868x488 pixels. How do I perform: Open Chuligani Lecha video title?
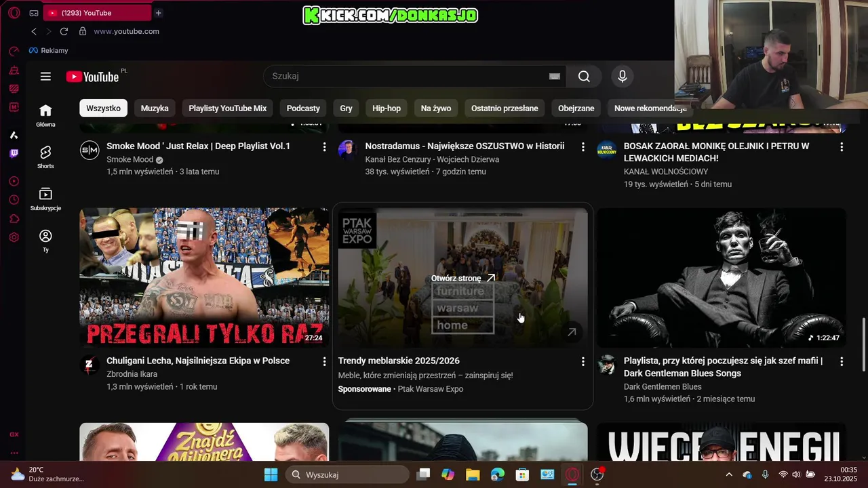click(198, 361)
